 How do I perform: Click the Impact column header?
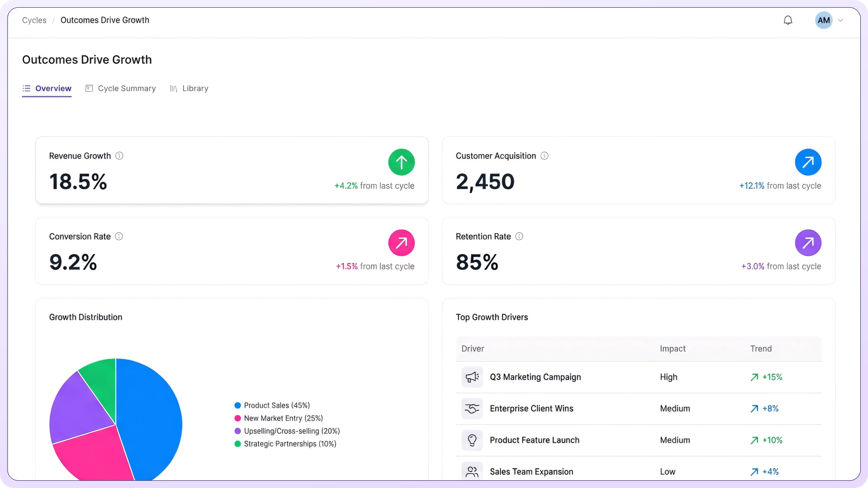pos(672,349)
